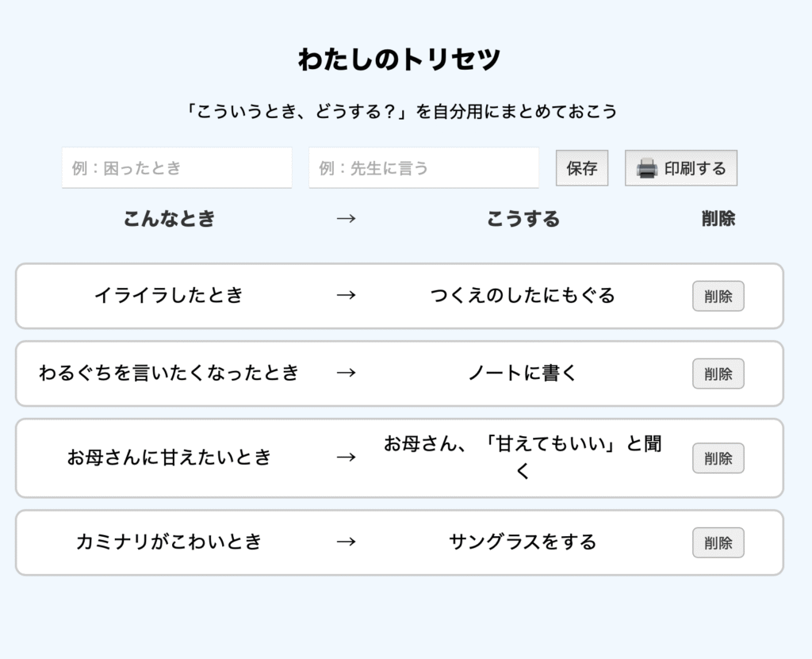Click the つくえのしたにもぐる action text
The height and width of the screenshot is (659, 812).
[523, 296]
